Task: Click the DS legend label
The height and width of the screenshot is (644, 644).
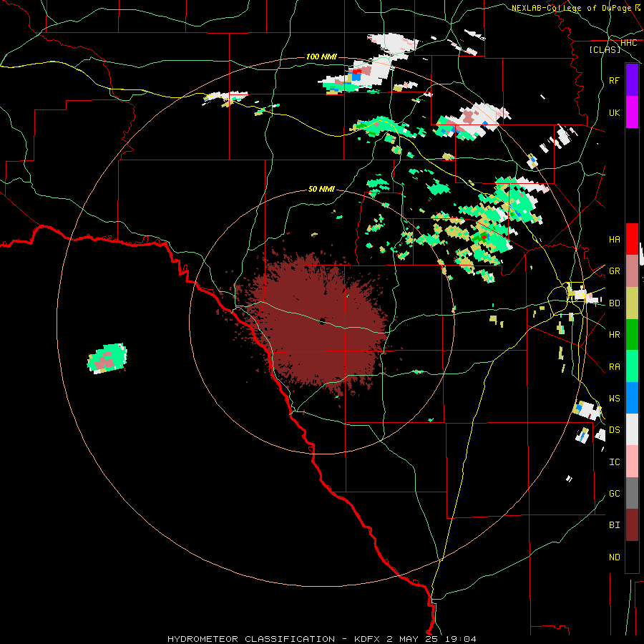Action: [614, 430]
